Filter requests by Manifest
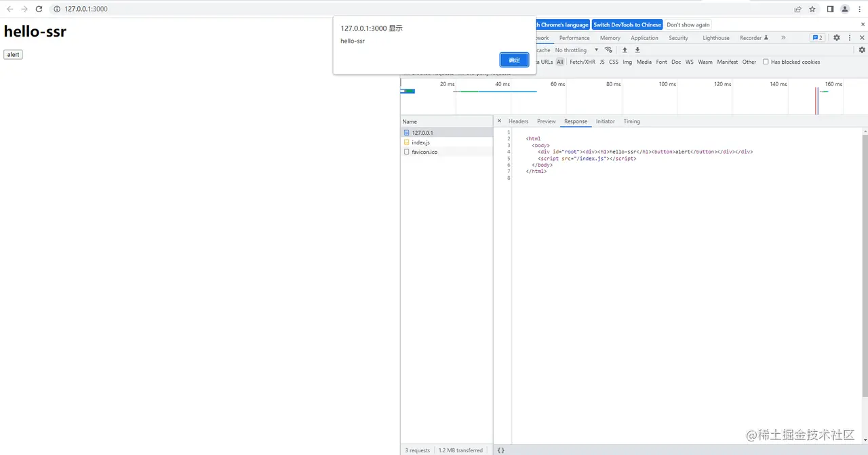Screen dimensions: 868x455 point(728,62)
